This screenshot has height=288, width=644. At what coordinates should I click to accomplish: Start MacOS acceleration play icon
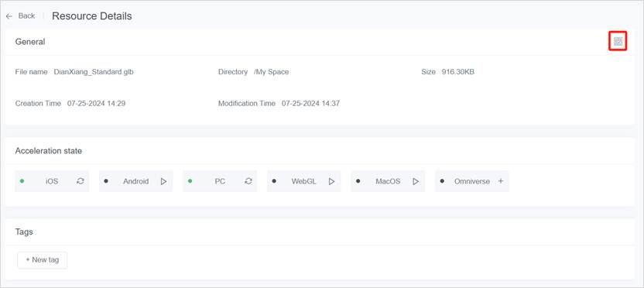point(416,181)
